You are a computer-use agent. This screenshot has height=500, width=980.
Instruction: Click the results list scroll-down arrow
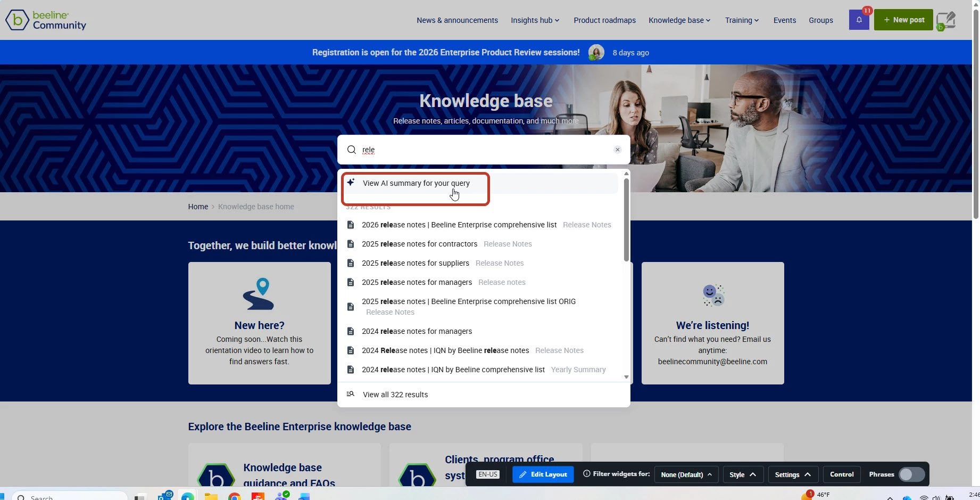626,377
